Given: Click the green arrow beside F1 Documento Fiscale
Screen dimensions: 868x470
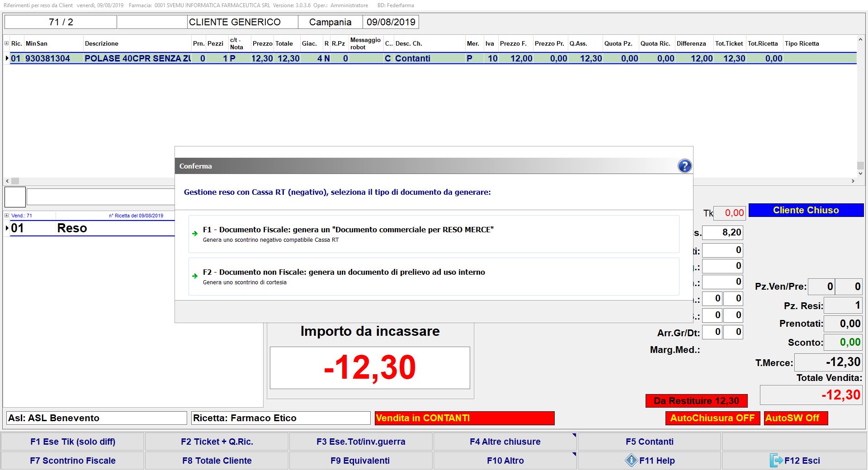Looking at the screenshot, I should (195, 234).
